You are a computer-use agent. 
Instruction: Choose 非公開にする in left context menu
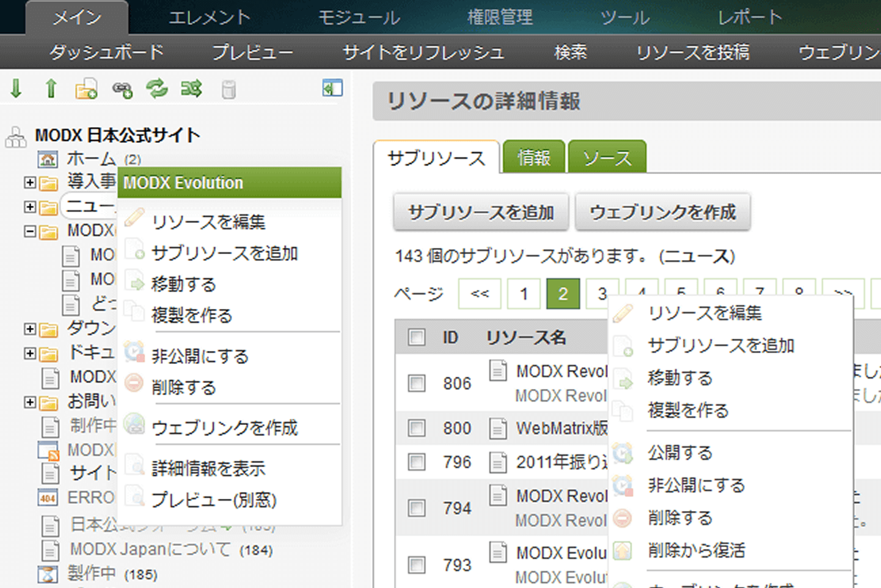click(200, 356)
